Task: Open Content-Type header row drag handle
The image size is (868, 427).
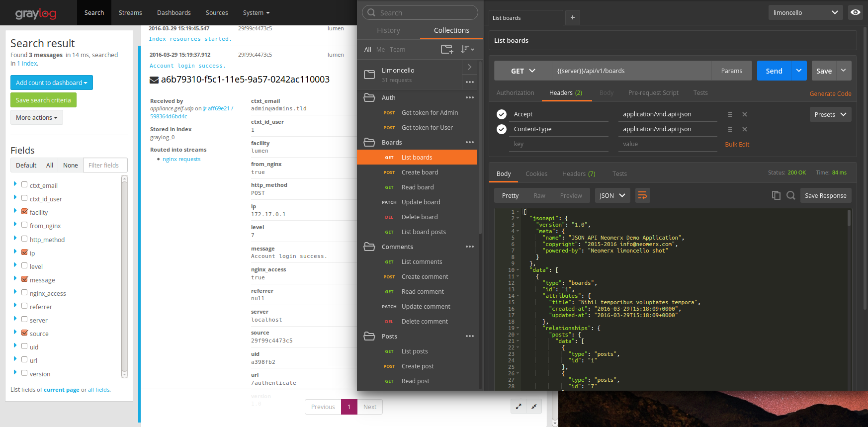Action: (x=730, y=129)
